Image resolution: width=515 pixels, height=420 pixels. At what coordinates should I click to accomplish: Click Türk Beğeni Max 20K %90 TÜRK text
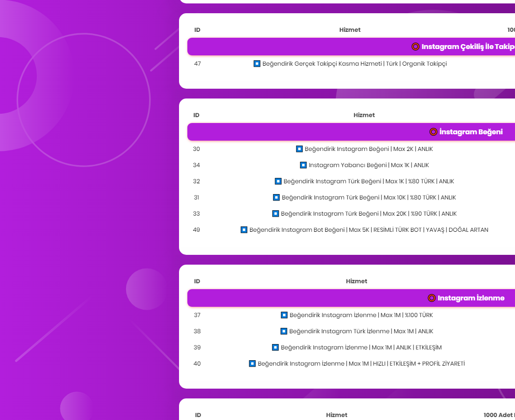369,214
